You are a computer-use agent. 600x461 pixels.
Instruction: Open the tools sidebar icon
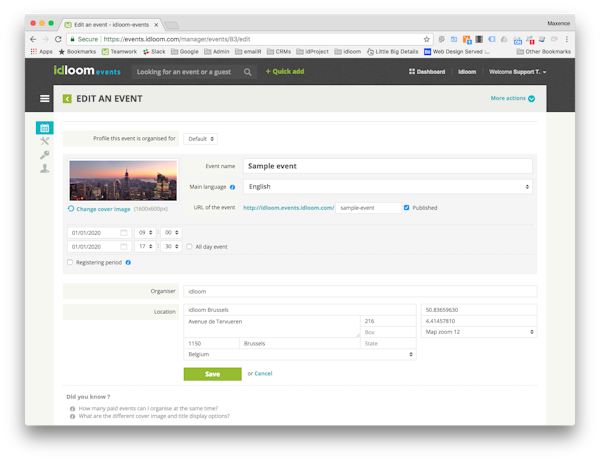pyautogui.click(x=44, y=141)
